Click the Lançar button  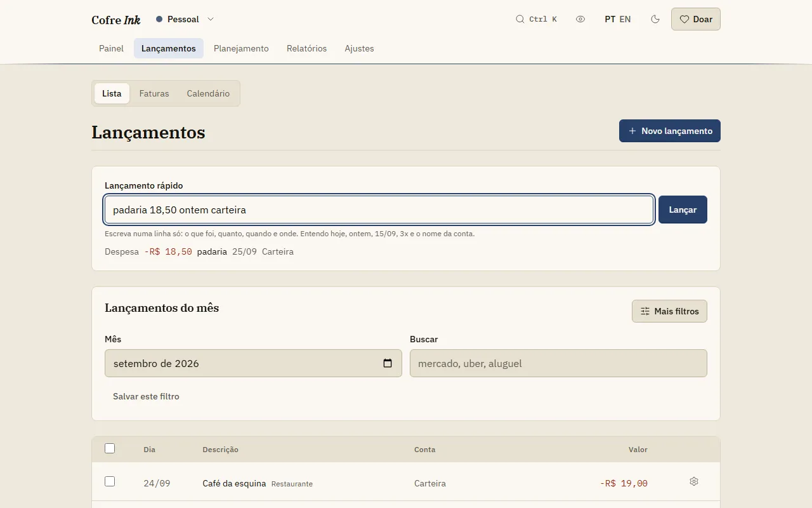point(683,210)
